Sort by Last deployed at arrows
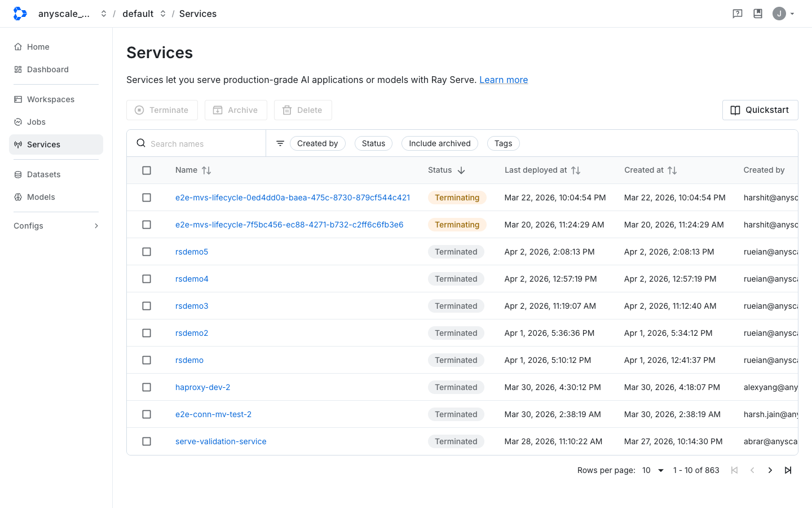 coord(576,170)
